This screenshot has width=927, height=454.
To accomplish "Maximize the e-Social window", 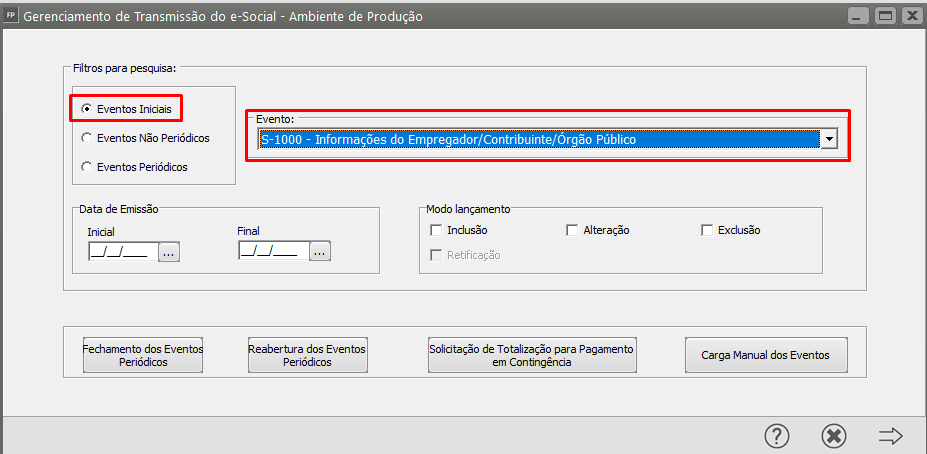I will pyautogui.click(x=885, y=16).
